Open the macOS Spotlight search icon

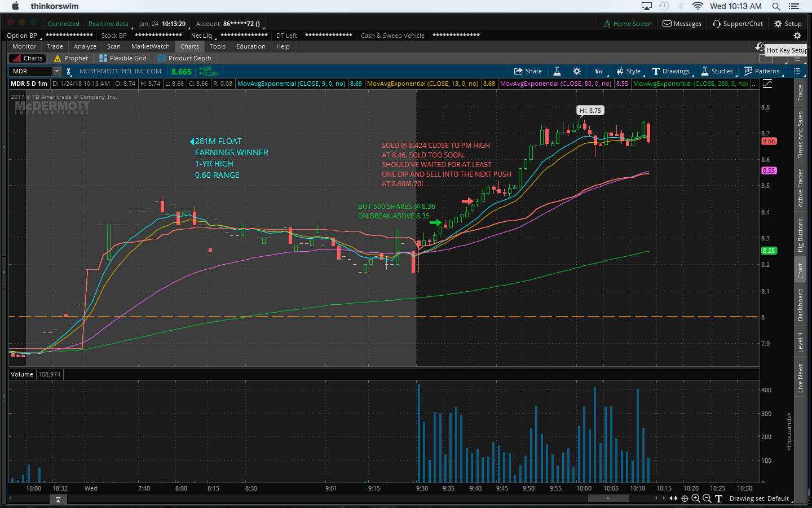coord(776,6)
